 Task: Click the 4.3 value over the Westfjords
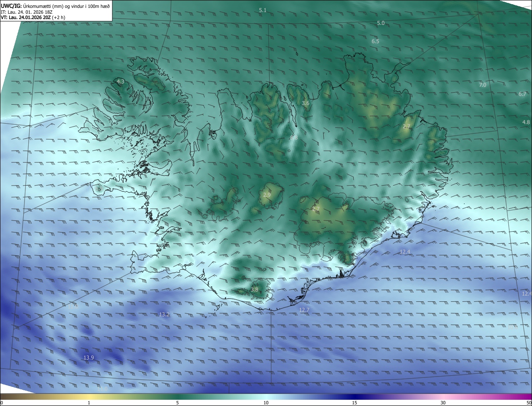point(121,82)
